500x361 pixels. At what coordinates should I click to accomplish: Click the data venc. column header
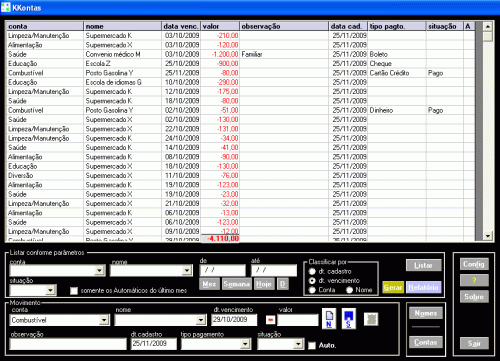coord(181,26)
